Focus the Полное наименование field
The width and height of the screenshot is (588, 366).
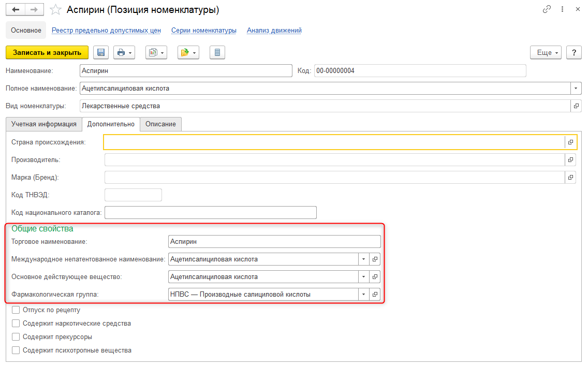coord(325,89)
